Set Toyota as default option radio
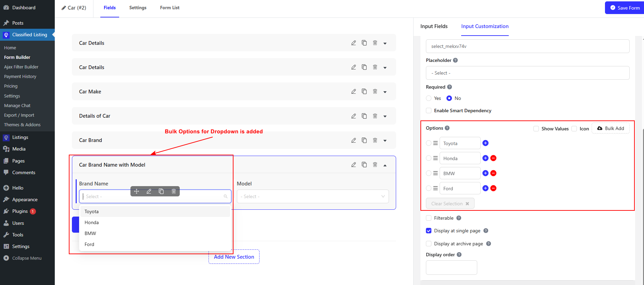644x285 pixels. pyautogui.click(x=429, y=143)
